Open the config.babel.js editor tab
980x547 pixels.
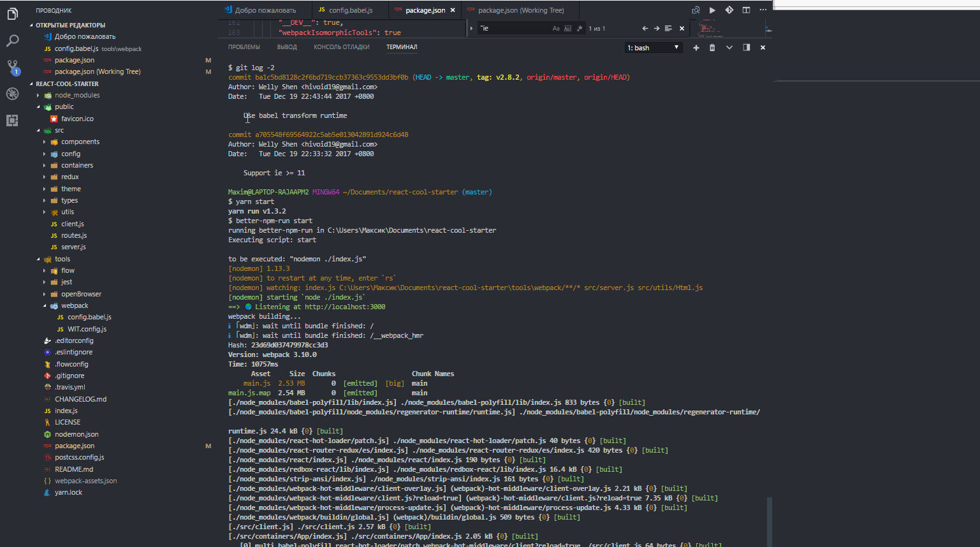[x=348, y=10]
